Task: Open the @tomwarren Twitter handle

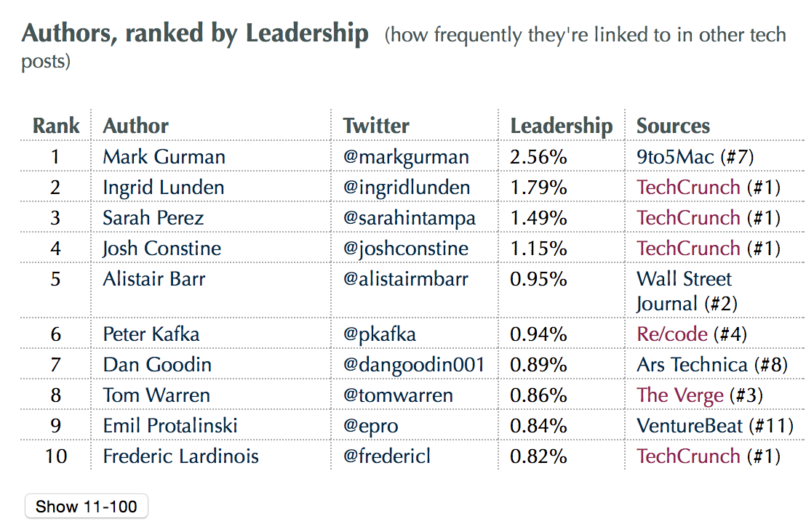Action: [x=398, y=395]
